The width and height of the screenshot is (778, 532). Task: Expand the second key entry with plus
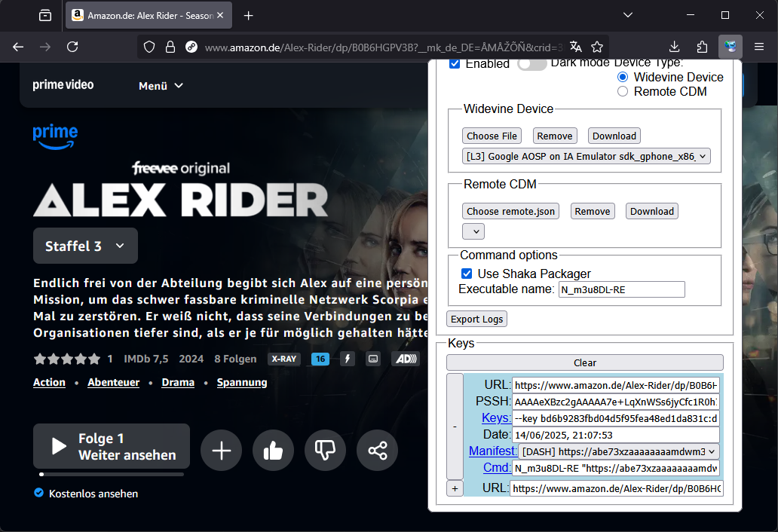455,488
